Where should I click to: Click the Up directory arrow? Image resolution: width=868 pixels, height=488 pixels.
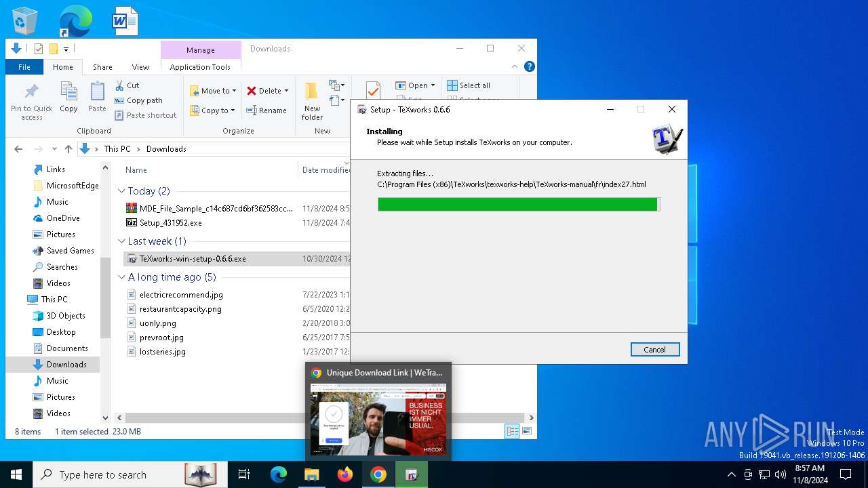(x=68, y=149)
